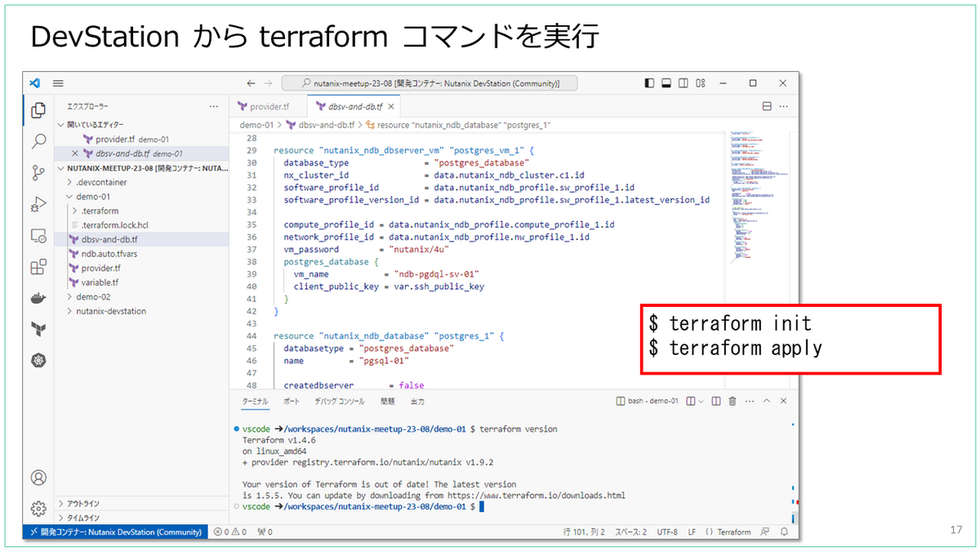The height and width of the screenshot is (551, 980).
Task: Split the terminal in the panel
Action: point(715,401)
